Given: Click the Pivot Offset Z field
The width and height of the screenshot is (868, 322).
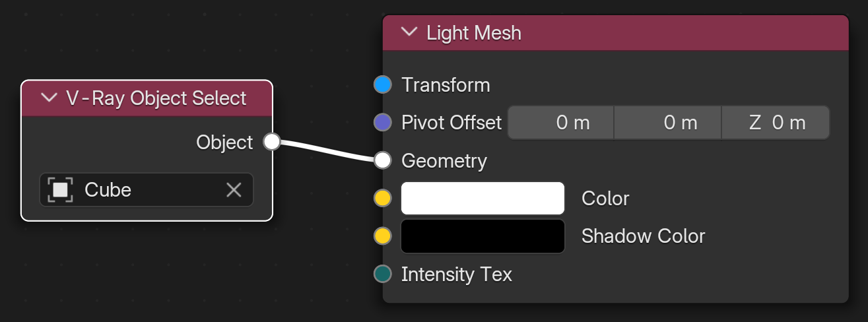Looking at the screenshot, I should 776,123.
